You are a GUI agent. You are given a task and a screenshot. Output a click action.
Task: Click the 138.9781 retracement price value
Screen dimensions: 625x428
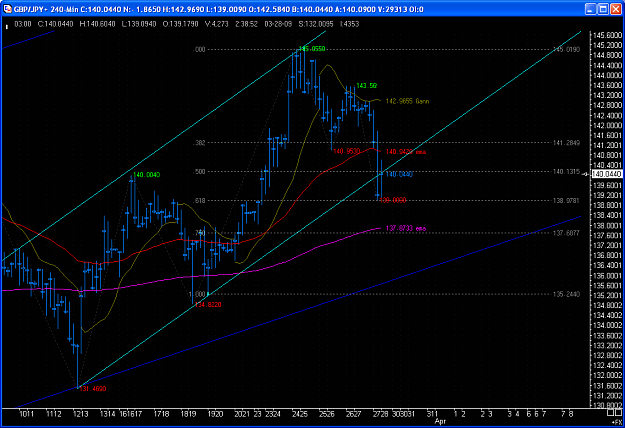[x=566, y=200]
